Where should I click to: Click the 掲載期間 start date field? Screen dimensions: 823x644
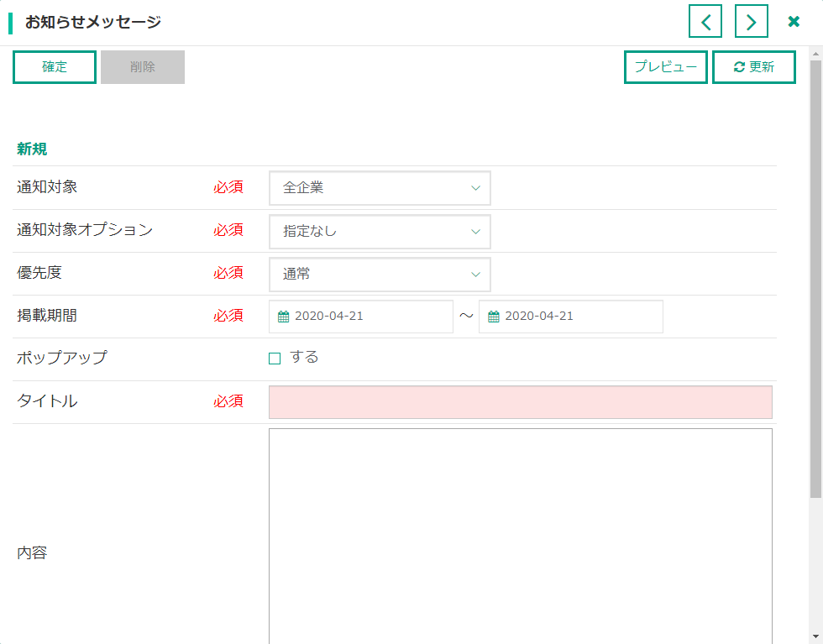(360, 317)
